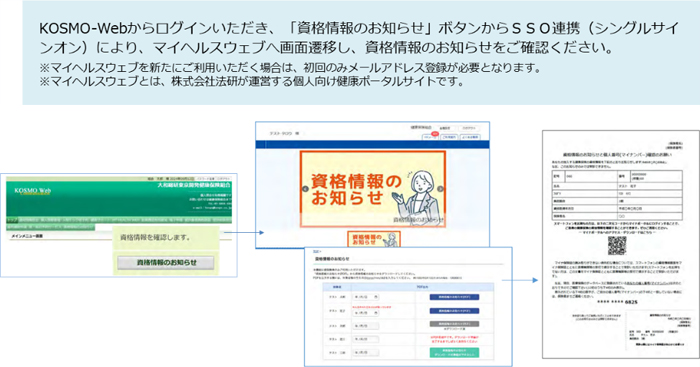Click the gray downloaded PDF button
The image size is (700, 367).
[x=454, y=324]
